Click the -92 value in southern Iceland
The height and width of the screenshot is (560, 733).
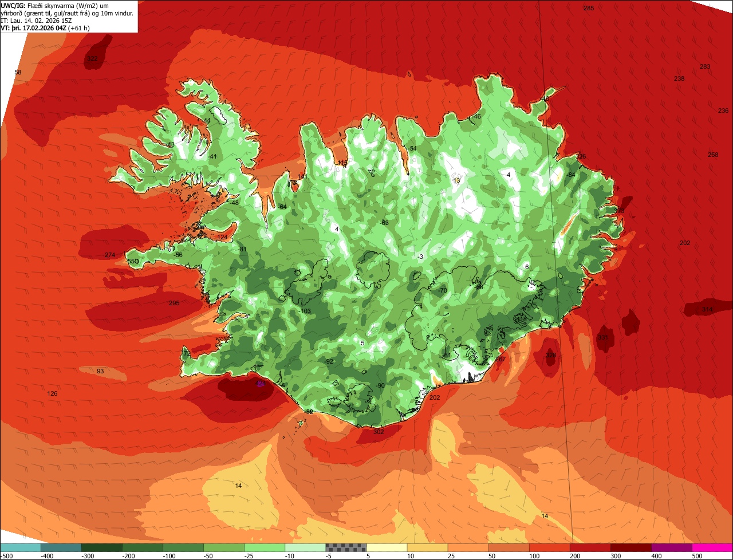point(329,362)
